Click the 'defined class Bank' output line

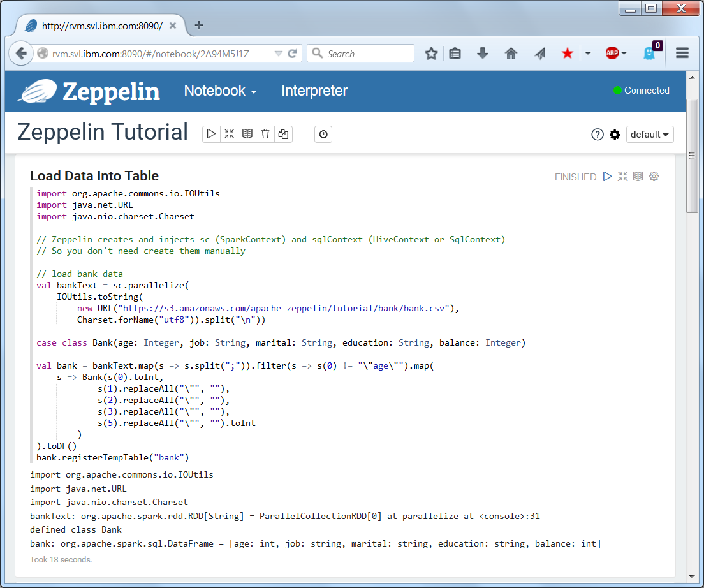[x=76, y=530]
